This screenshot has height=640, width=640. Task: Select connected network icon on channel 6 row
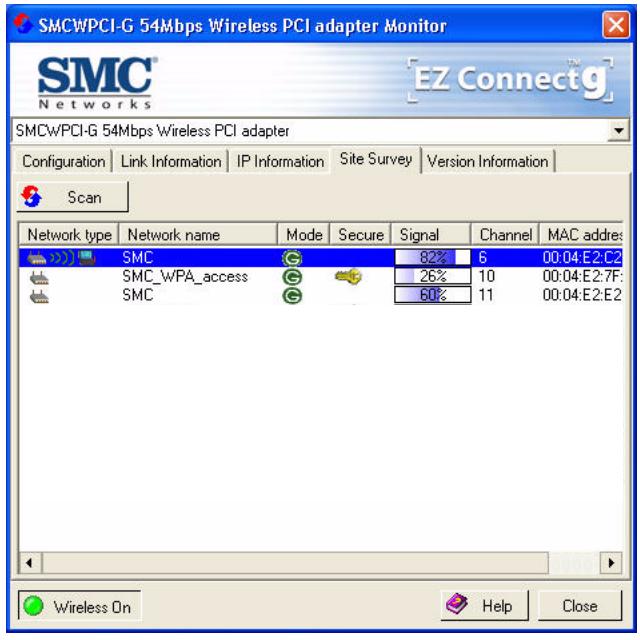point(61,258)
